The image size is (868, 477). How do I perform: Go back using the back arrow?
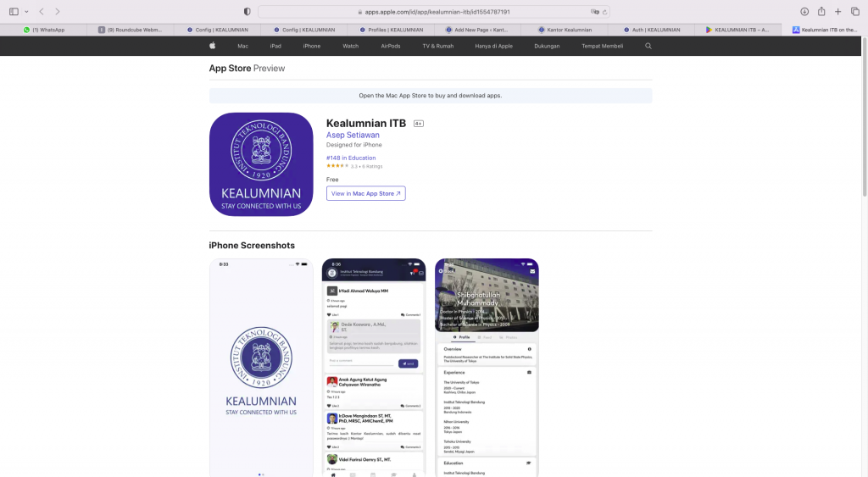(x=42, y=12)
